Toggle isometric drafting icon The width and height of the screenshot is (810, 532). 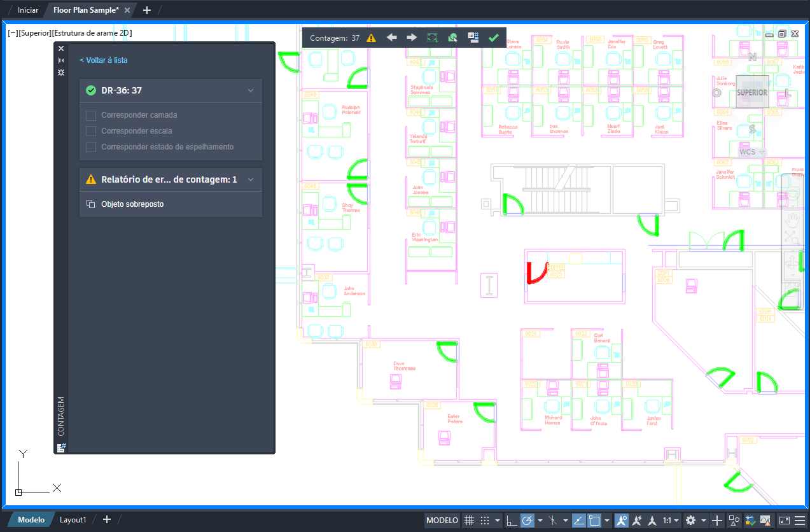pos(552,521)
